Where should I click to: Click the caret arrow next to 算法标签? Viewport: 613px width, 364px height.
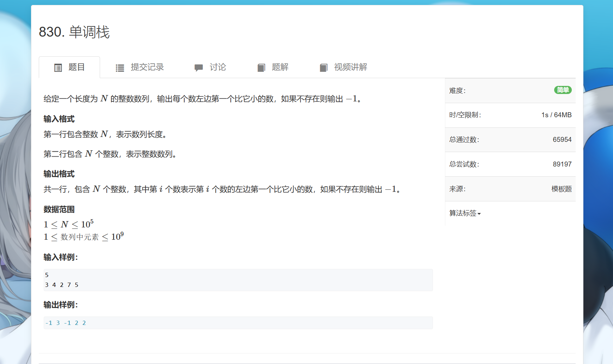479,214
